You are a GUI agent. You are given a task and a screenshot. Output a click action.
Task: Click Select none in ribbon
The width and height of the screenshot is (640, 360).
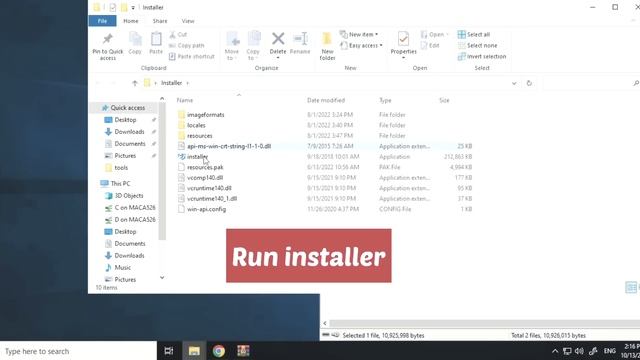(478, 46)
